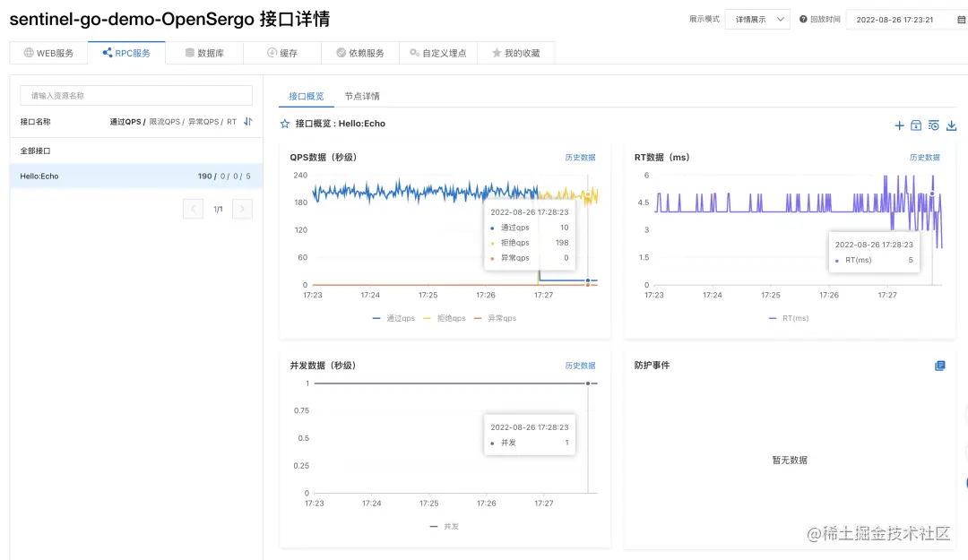
Task: Click the 接口名称 column header
Action: point(35,122)
